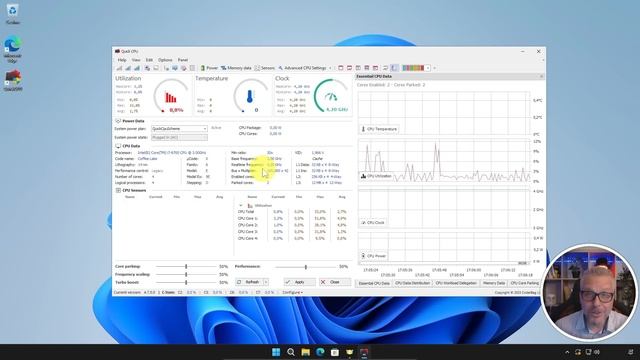Select the CPU Core 3 row
640x360 pixels.
pyautogui.click(x=292, y=231)
